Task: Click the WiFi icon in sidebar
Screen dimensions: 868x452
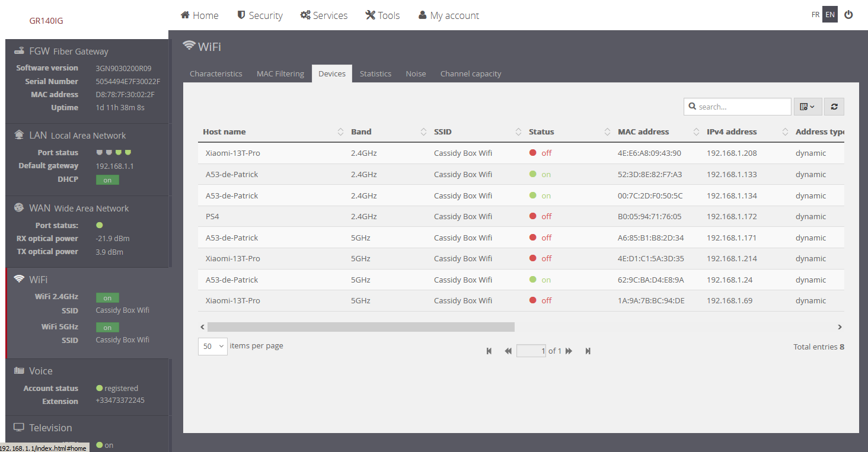Action: pos(20,279)
